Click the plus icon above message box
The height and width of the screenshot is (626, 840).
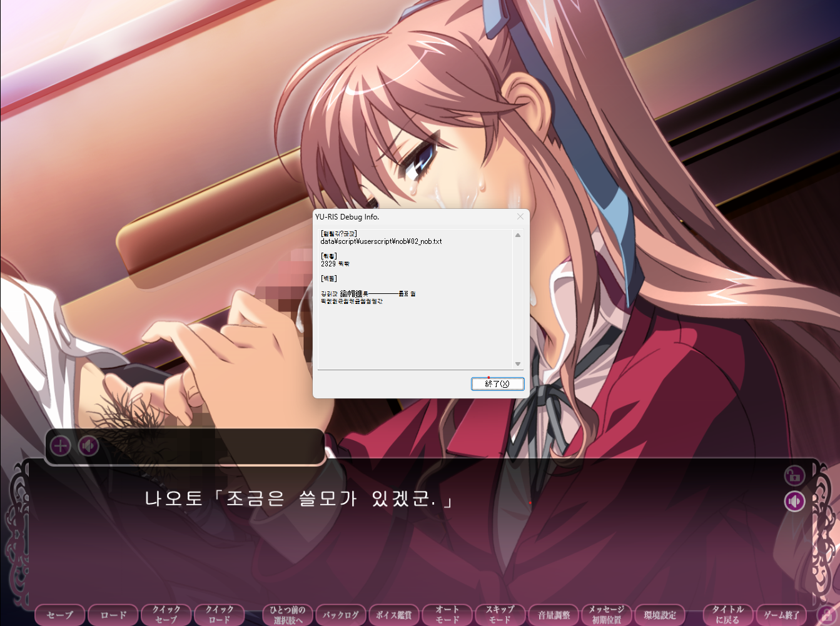61,446
